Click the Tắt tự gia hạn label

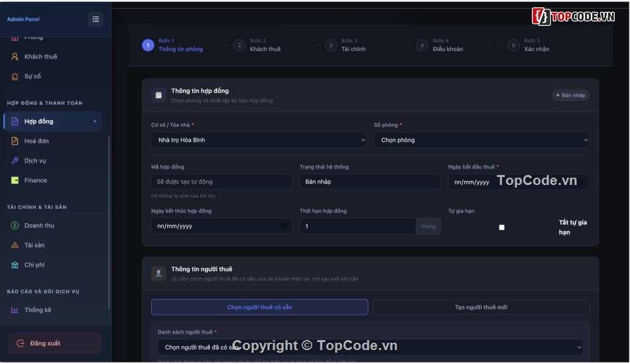573,227
